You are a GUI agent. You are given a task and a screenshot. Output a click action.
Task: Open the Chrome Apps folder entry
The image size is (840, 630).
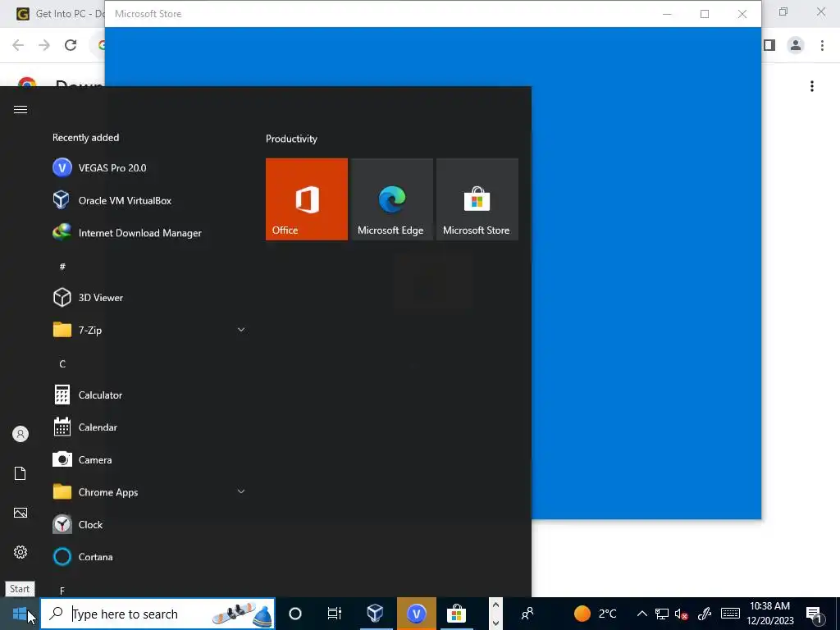click(x=148, y=492)
